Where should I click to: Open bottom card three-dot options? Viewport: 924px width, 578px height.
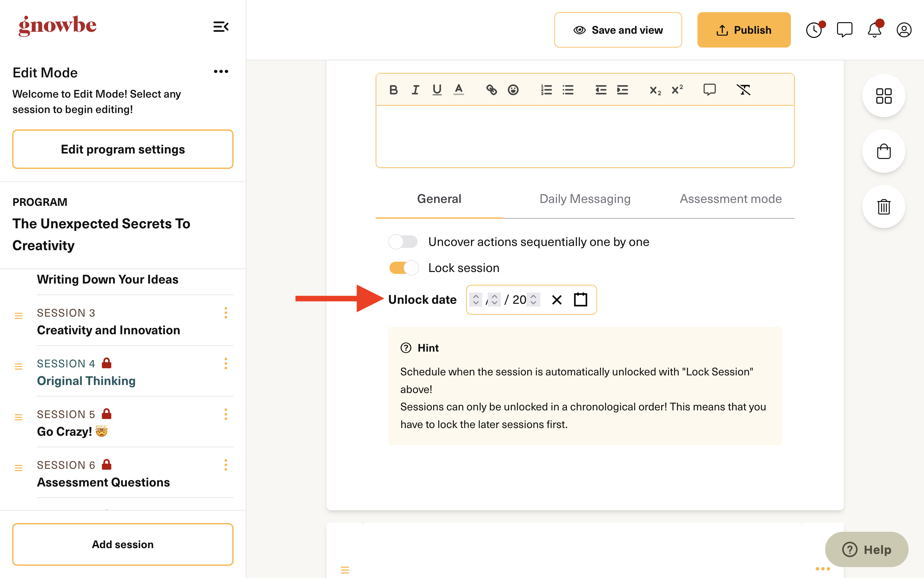pyautogui.click(x=822, y=569)
